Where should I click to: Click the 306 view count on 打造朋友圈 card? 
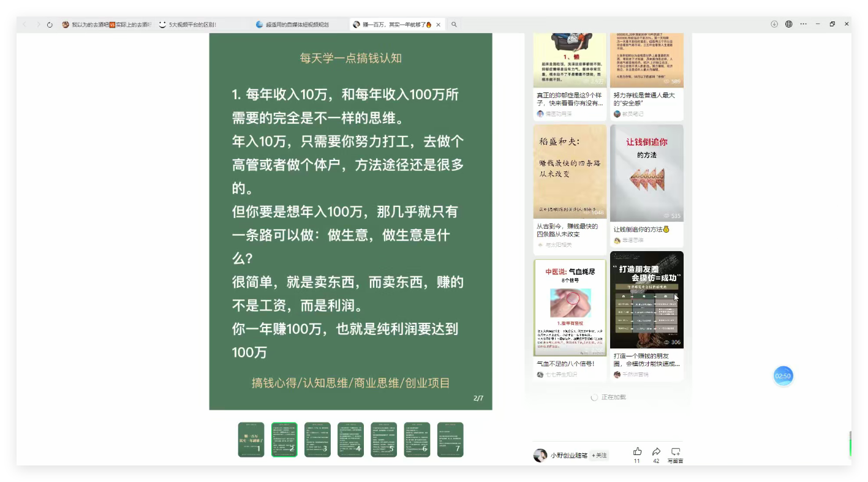672,342
